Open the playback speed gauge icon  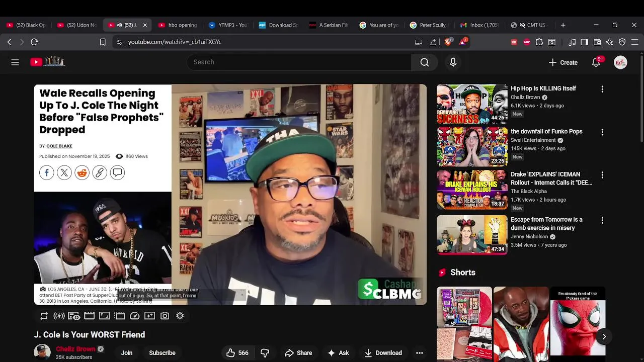click(134, 316)
